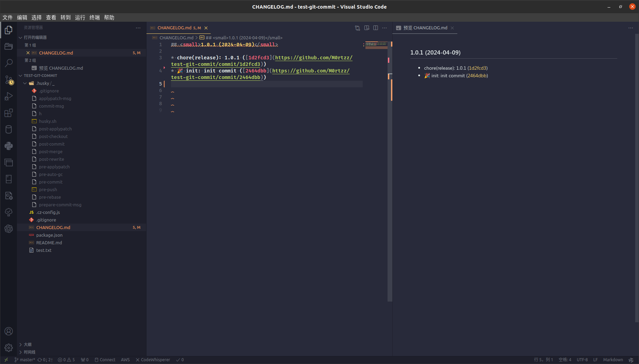Open the 帮助 menu

(x=109, y=17)
